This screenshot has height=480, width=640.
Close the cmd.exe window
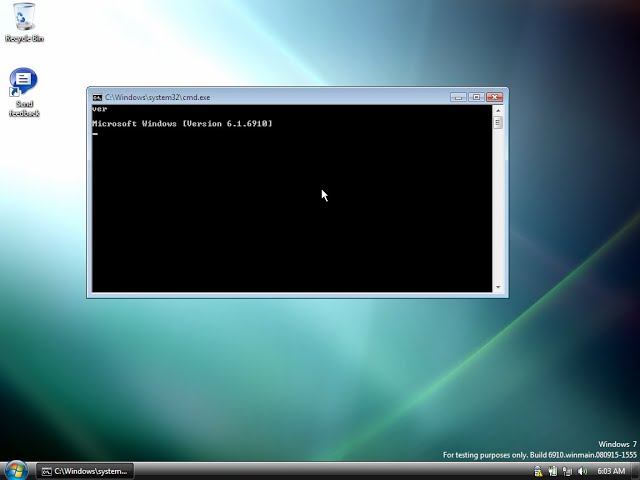[494, 97]
